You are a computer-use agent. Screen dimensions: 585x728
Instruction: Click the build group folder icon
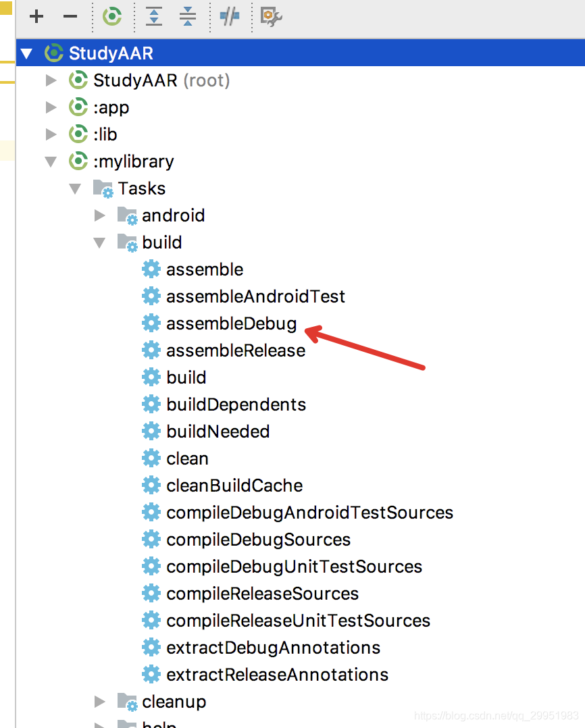click(128, 243)
